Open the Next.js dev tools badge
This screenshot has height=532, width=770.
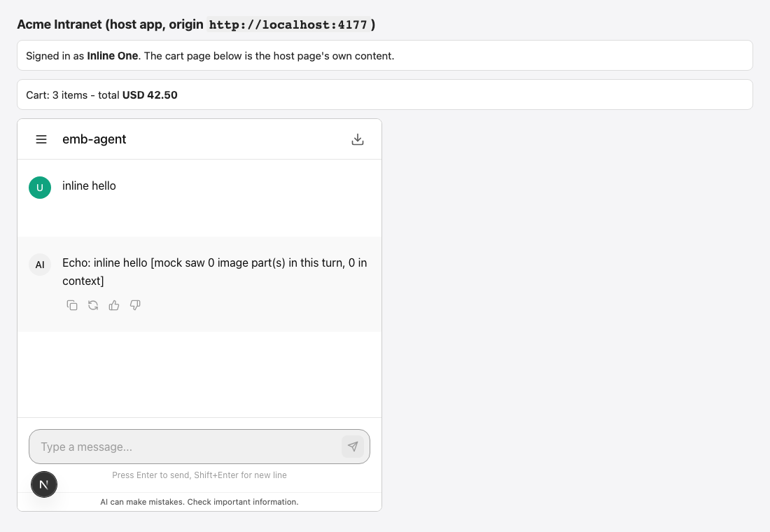pos(44,485)
